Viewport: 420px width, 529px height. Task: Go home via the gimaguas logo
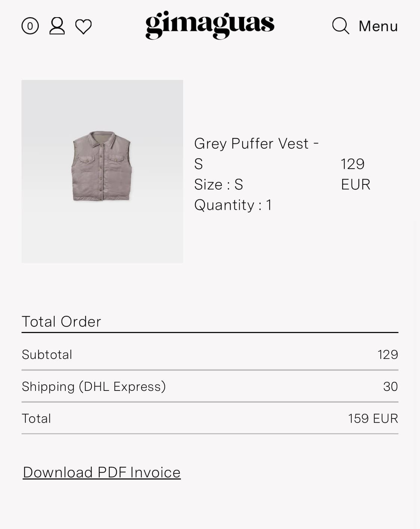[x=209, y=25]
